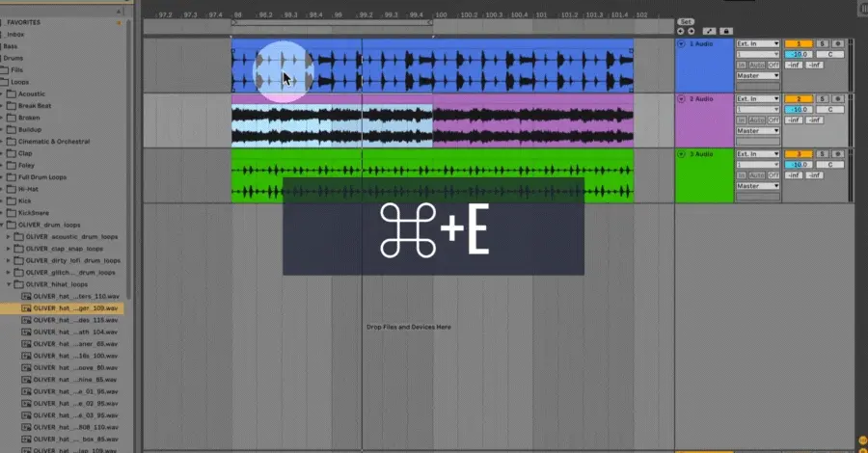Collapse the 3 Audio track unfold arrow
The width and height of the screenshot is (868, 453).
[x=682, y=154]
